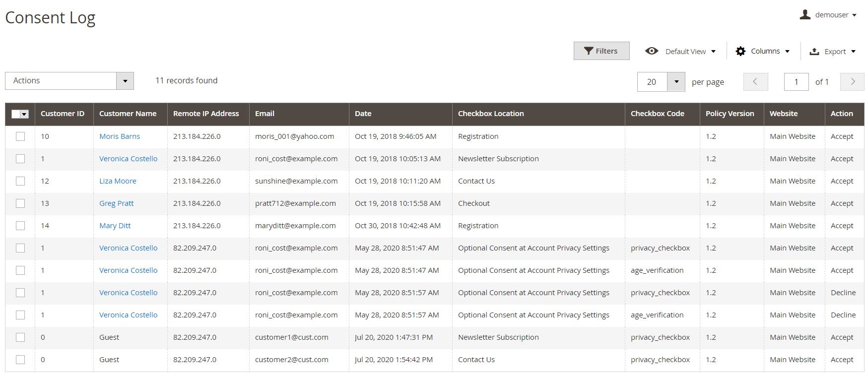Click the eye icon for Default View
This screenshot has height=377, width=868.
pyautogui.click(x=652, y=51)
